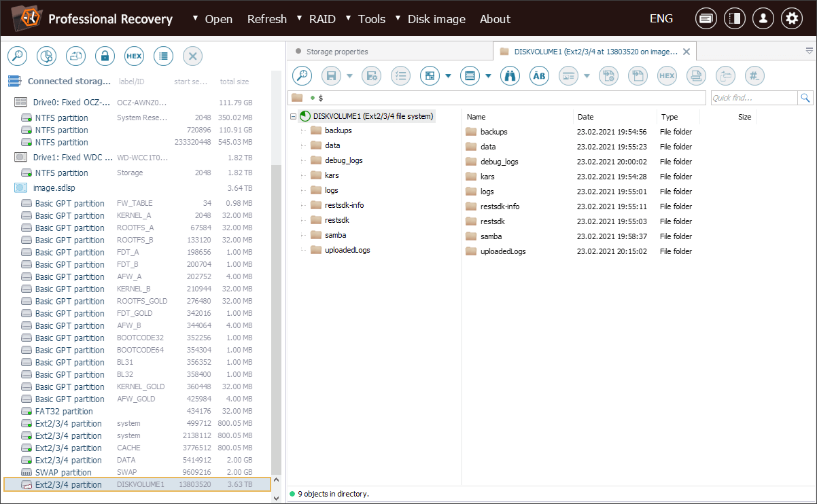Click the Aß text encoding icon
The height and width of the screenshot is (504, 817).
[539, 75]
